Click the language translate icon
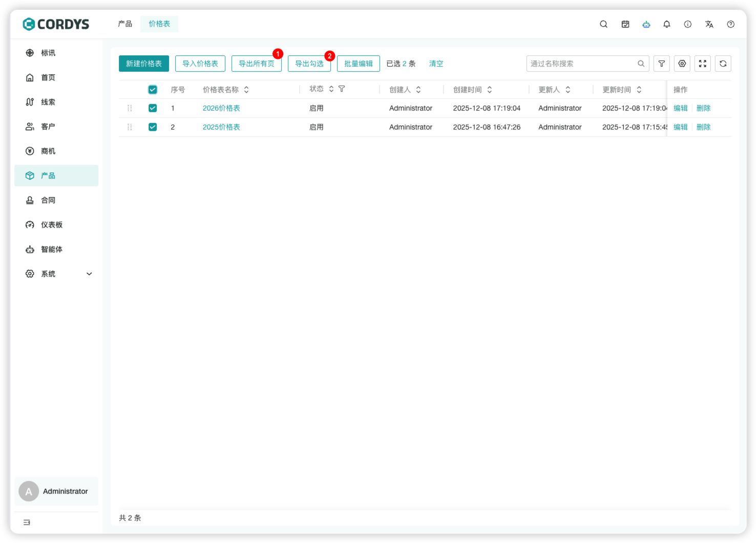Image resolution: width=756 pixels, height=543 pixels. pyautogui.click(x=709, y=24)
